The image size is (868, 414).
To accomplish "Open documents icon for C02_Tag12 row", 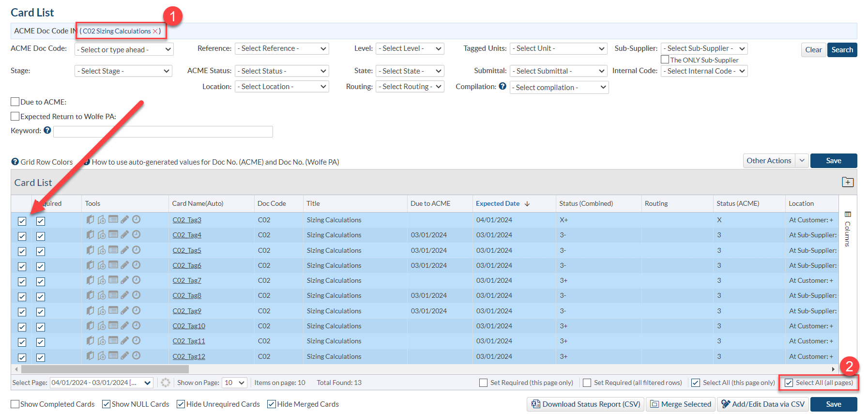I will [90, 355].
